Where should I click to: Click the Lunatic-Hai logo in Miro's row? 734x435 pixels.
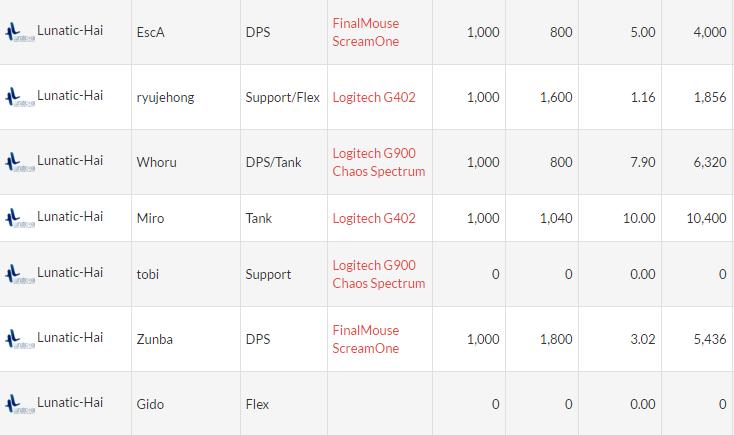click(19, 218)
